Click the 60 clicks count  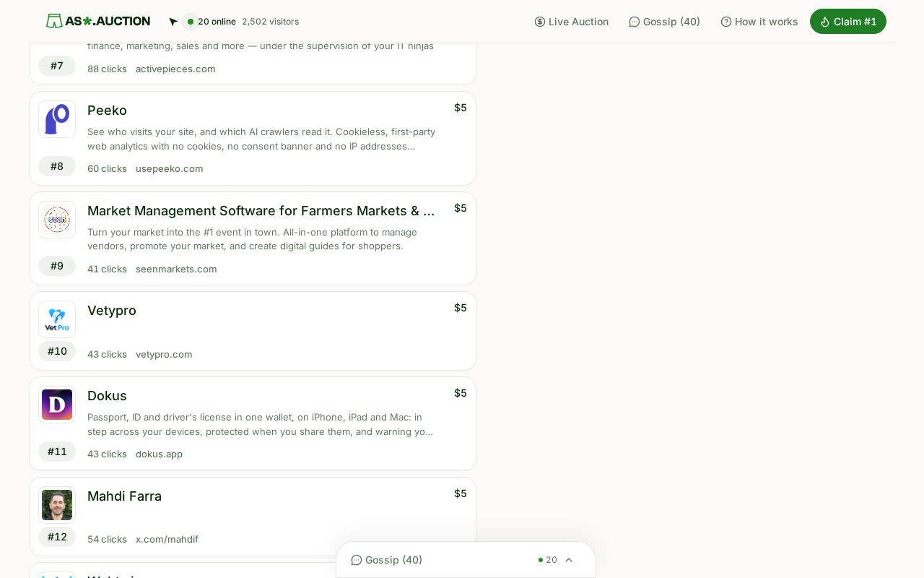pos(107,168)
